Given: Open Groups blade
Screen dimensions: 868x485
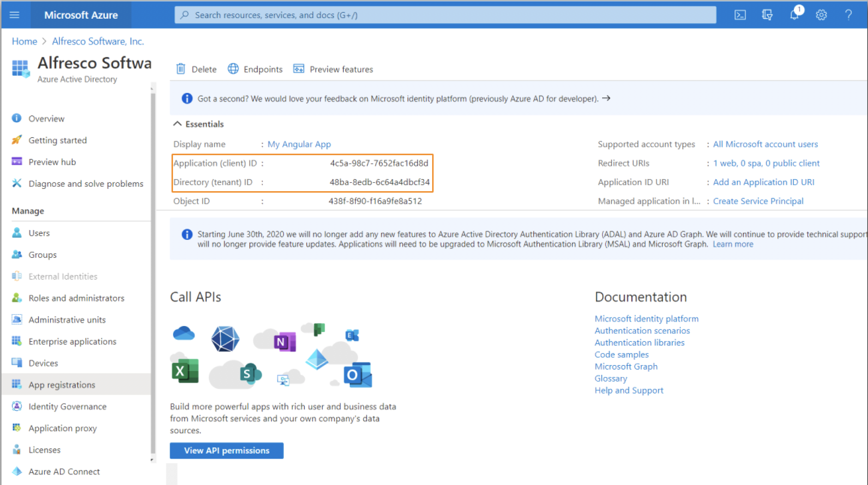Looking at the screenshot, I should click(42, 254).
